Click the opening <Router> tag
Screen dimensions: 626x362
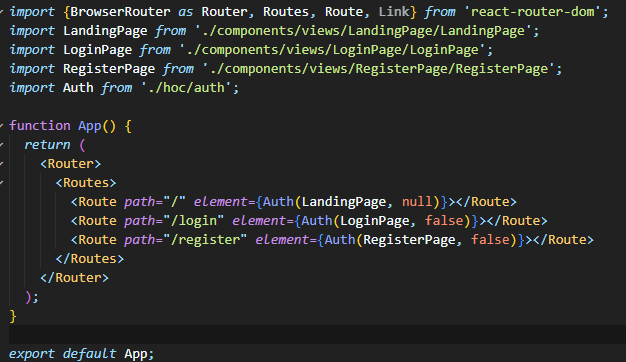pyautogui.click(x=71, y=164)
